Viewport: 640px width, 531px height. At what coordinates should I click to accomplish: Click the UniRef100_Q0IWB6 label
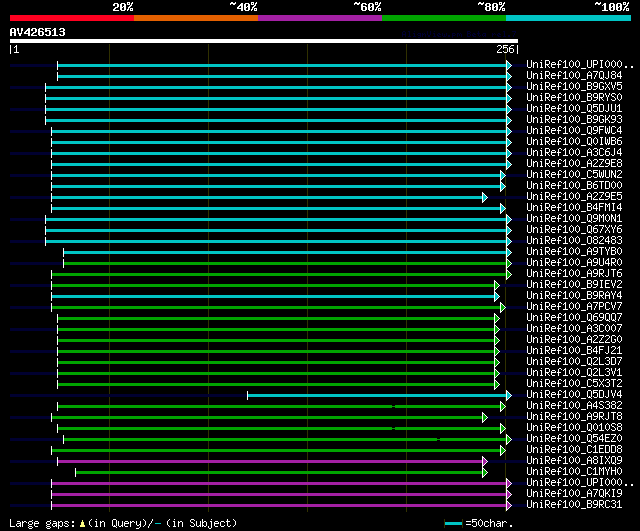click(x=574, y=142)
